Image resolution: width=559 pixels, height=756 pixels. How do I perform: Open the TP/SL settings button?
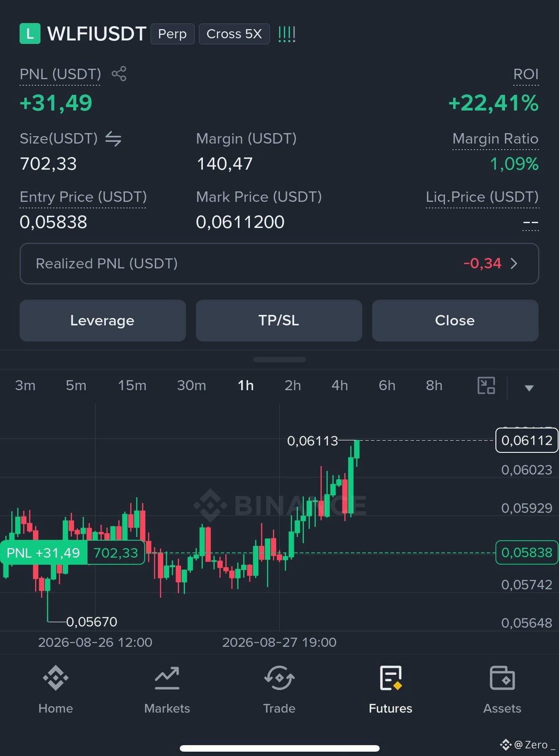pos(279,321)
